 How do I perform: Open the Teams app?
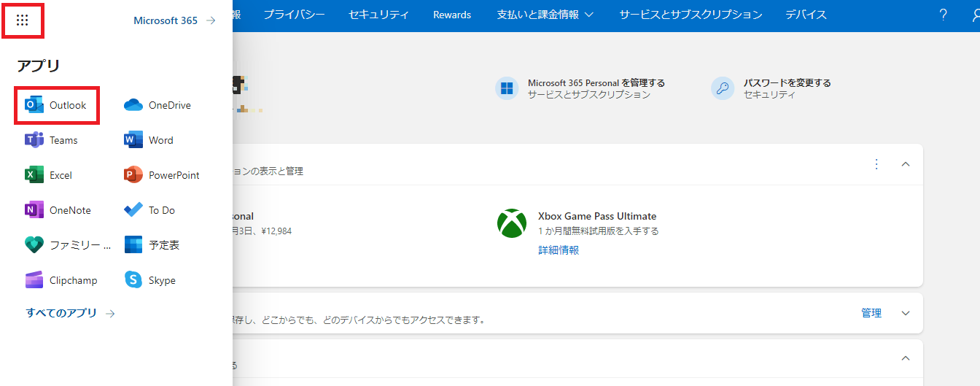tap(52, 140)
